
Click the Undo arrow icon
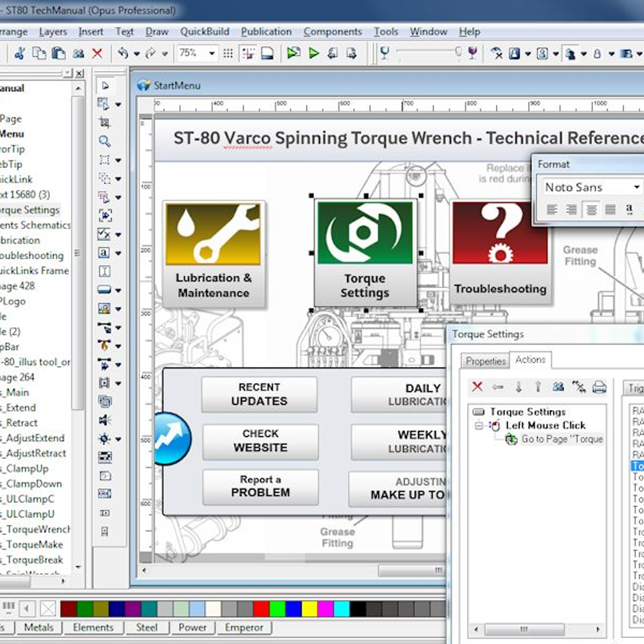123,53
